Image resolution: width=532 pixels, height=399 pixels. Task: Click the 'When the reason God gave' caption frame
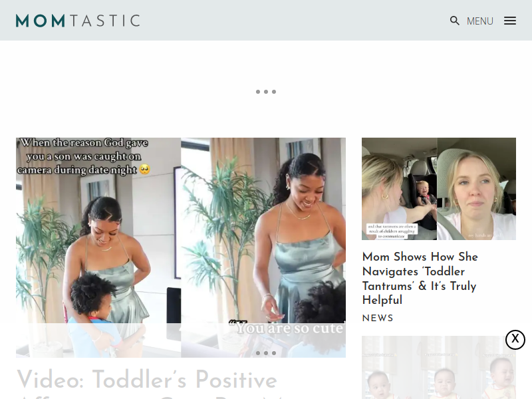point(98,247)
